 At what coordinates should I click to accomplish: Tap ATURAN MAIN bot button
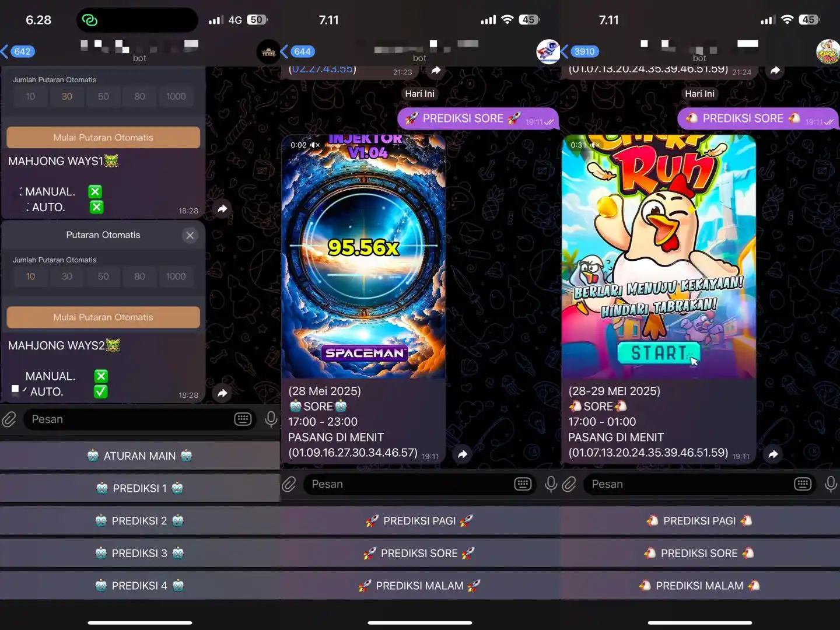(x=140, y=456)
